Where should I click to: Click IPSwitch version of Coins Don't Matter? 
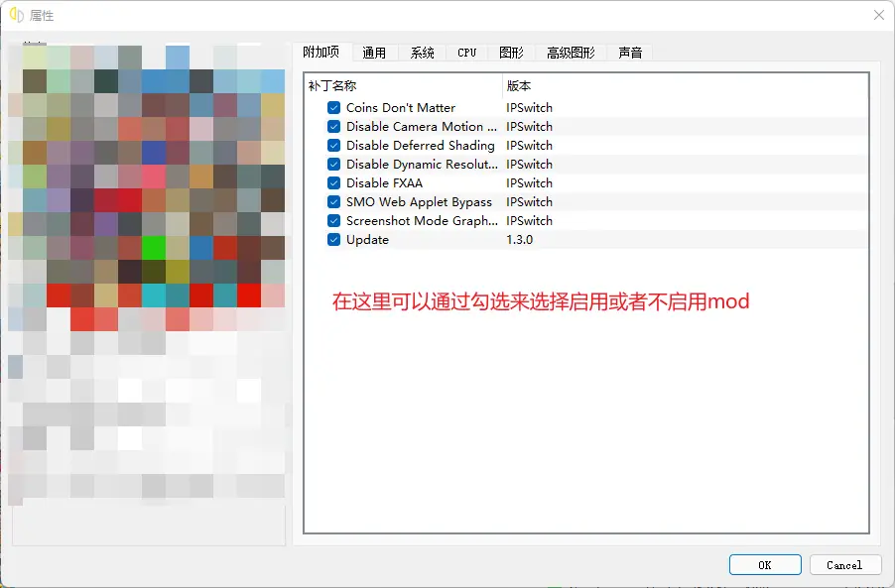point(529,108)
